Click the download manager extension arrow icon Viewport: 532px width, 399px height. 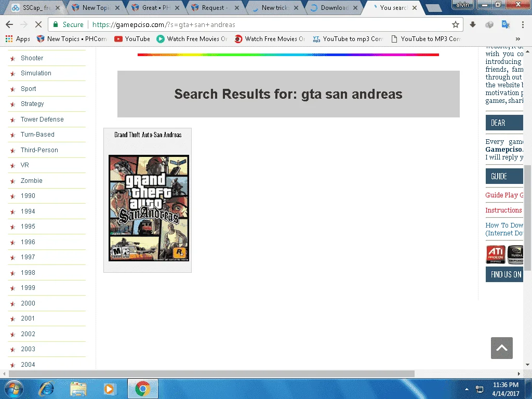tap(473, 24)
